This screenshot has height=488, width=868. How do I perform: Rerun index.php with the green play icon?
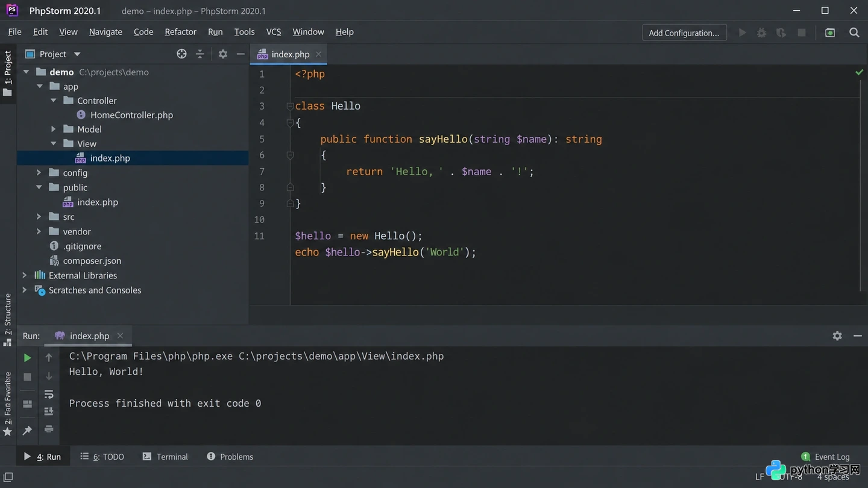click(27, 358)
